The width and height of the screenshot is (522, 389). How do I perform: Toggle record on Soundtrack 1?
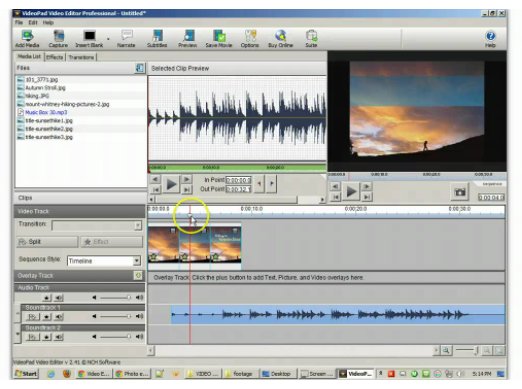coord(47,317)
